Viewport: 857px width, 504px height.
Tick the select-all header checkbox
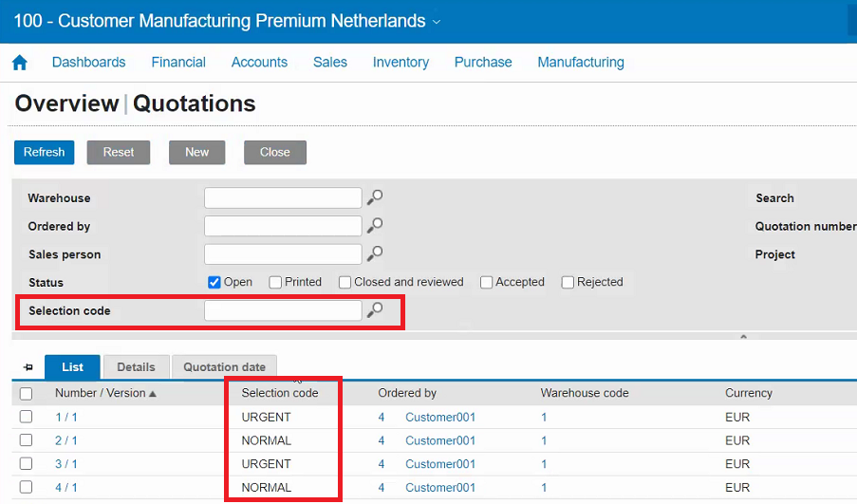click(x=26, y=394)
